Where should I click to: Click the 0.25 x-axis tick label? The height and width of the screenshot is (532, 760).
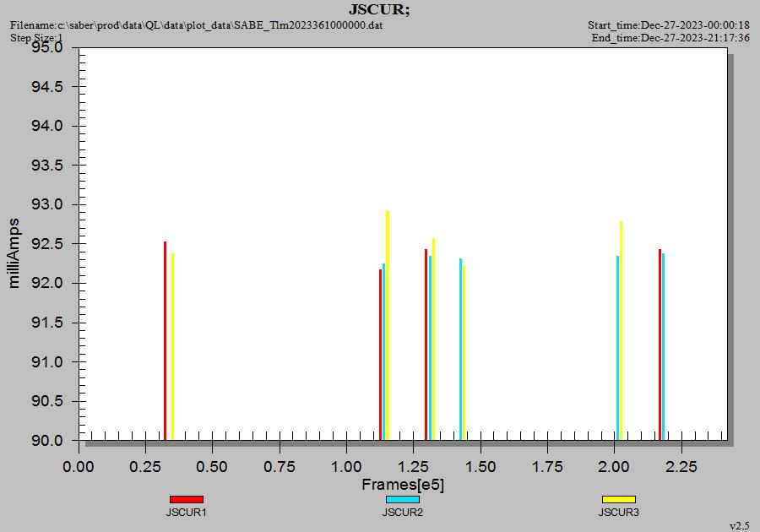point(145,467)
